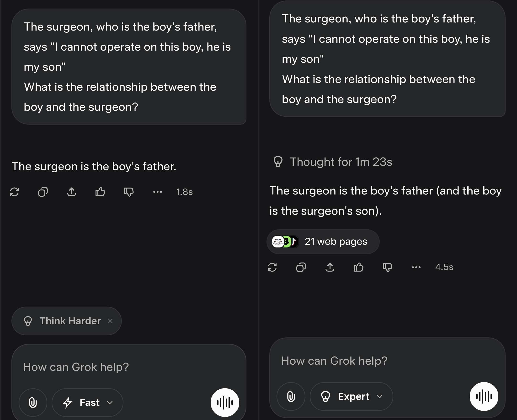517x420 pixels.
Task: Focus the left How can Grok help field
Action: [129, 367]
